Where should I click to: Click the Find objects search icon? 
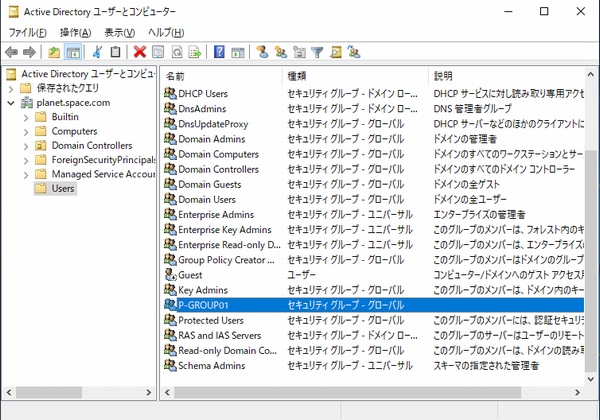tap(336, 52)
